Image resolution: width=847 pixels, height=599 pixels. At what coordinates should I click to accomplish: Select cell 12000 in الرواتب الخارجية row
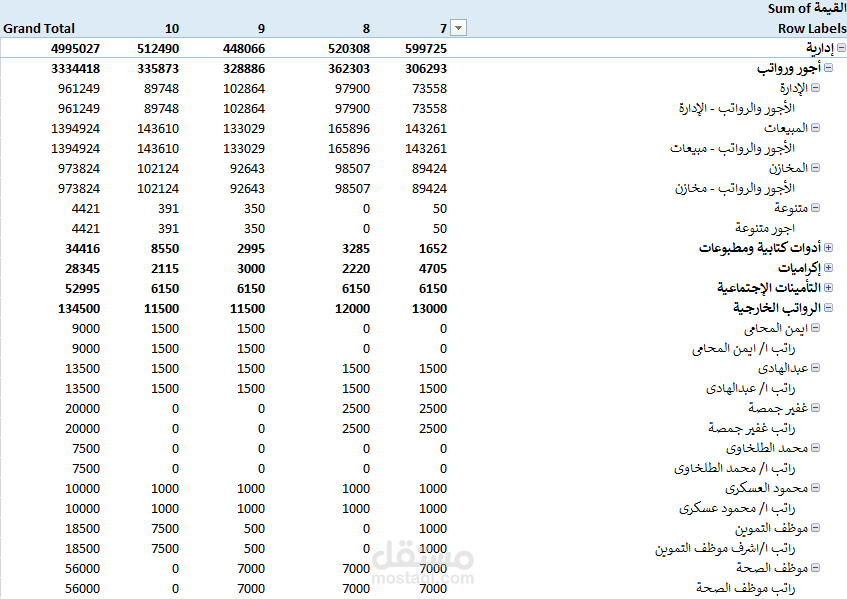coord(352,308)
